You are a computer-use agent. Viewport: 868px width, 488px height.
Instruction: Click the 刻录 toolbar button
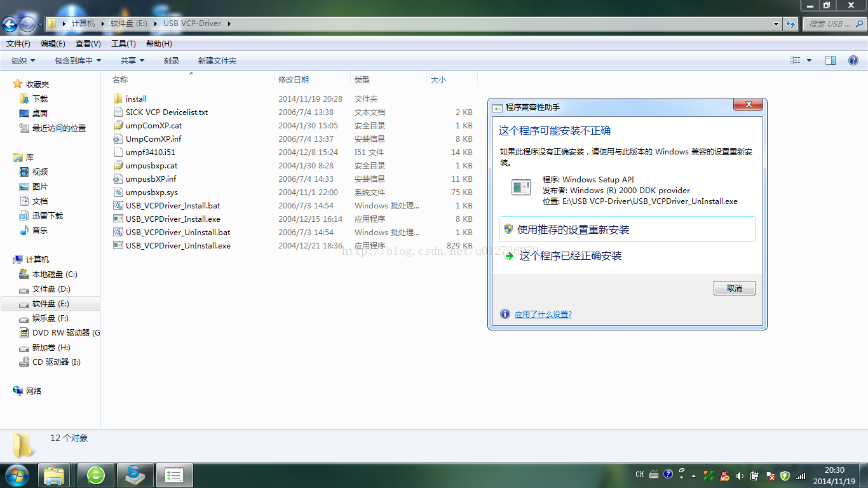172,60
